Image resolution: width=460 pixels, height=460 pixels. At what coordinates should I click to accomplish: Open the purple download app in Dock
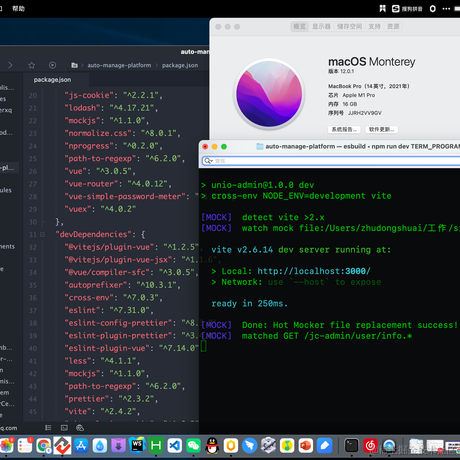[x=118, y=446]
